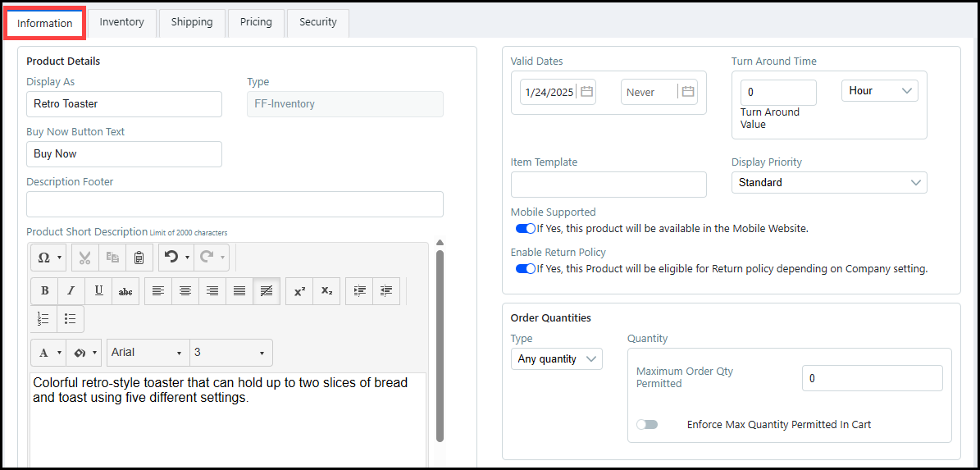Apply strikethrough formatting in the editor
This screenshot has width=980, height=470.
click(125, 291)
